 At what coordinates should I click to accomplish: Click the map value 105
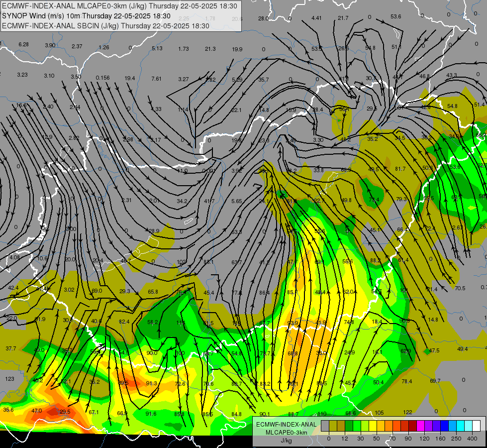point(379,413)
